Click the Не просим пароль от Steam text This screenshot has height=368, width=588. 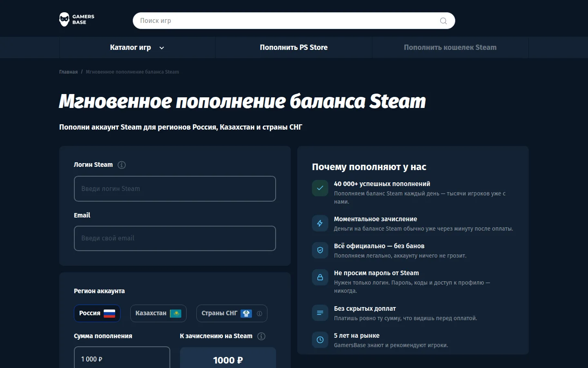coord(376,273)
